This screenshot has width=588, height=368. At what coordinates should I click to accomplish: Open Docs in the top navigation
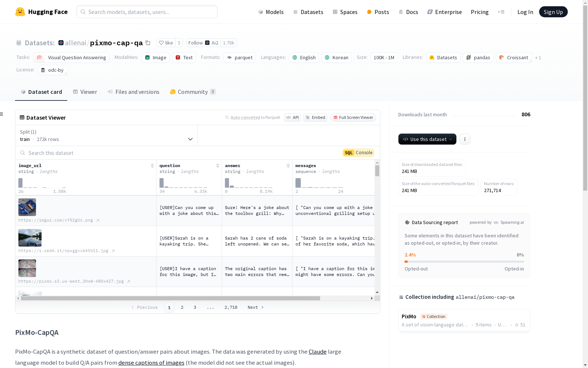(x=408, y=12)
